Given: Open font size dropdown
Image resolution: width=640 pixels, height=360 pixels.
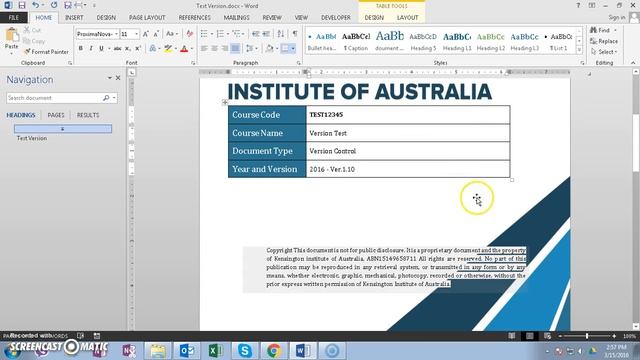Looking at the screenshot, I should tap(136, 34).
